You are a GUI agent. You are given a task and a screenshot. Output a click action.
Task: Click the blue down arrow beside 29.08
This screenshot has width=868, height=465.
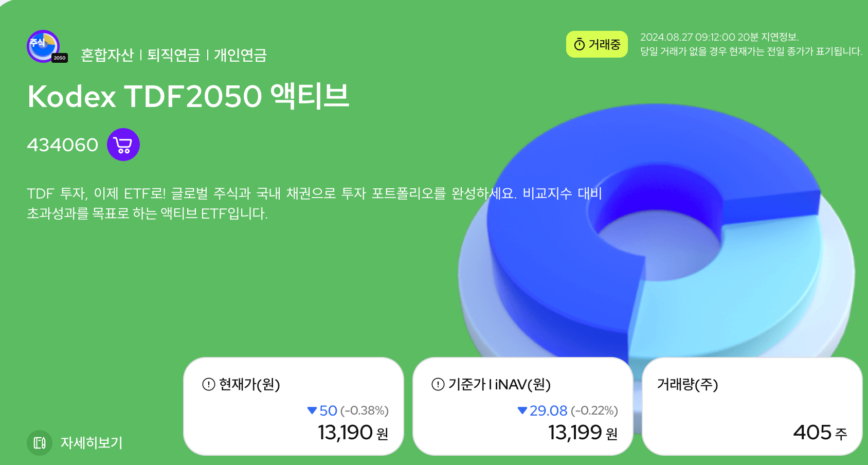pos(523,411)
